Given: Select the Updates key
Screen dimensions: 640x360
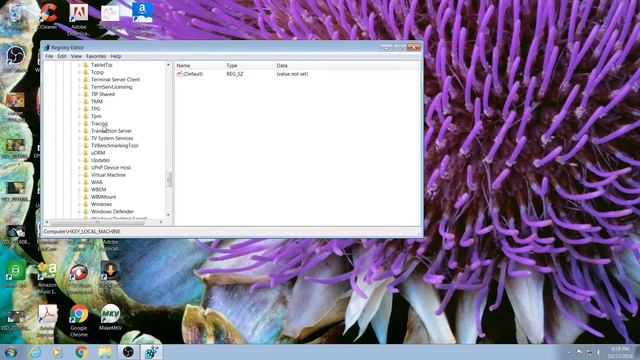Looking at the screenshot, I should 100,160.
